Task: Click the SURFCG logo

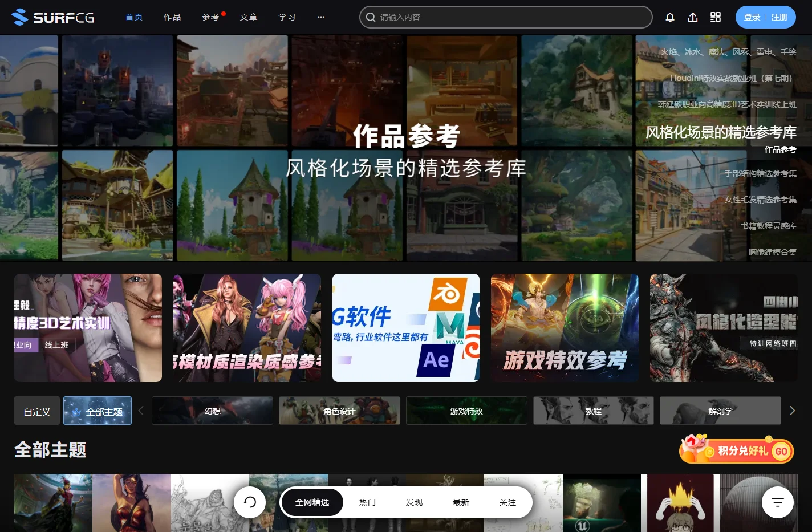Action: pos(52,17)
